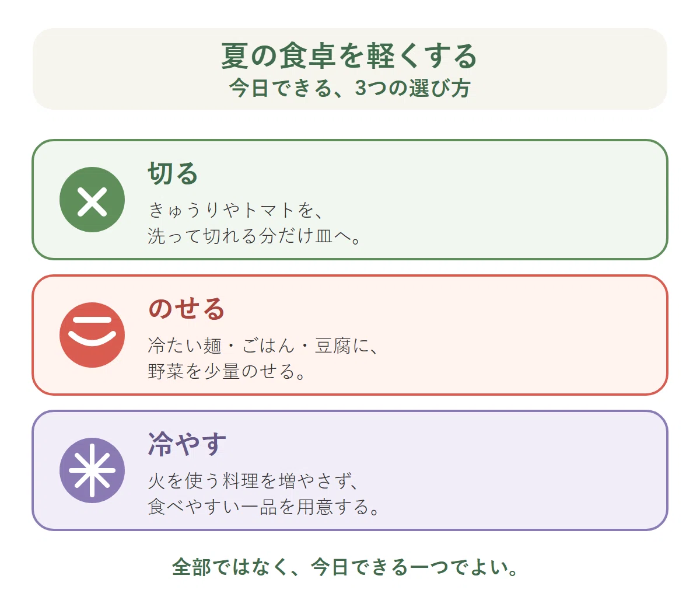Click the line 食べやすい一品を用意する。

(264, 507)
